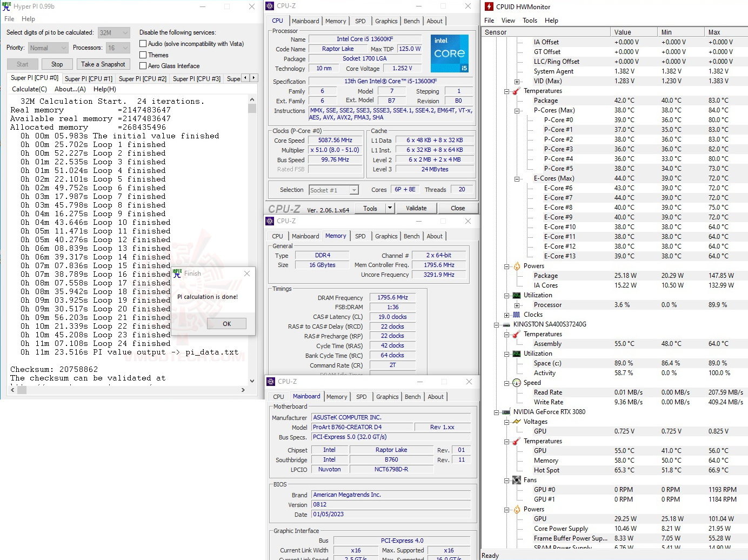Open the View menu in HWMonitor
Image resolution: width=748 pixels, height=560 pixels.
point(508,21)
